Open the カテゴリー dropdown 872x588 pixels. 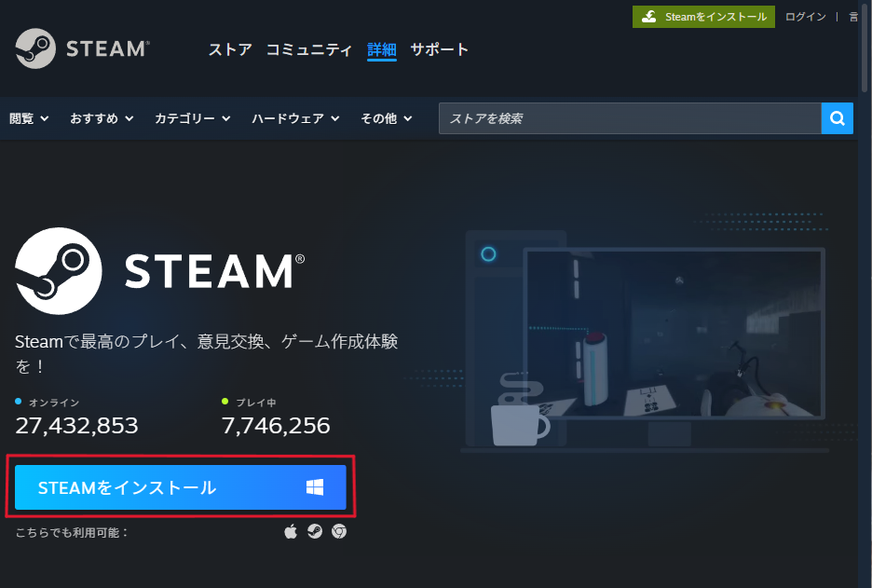click(192, 118)
